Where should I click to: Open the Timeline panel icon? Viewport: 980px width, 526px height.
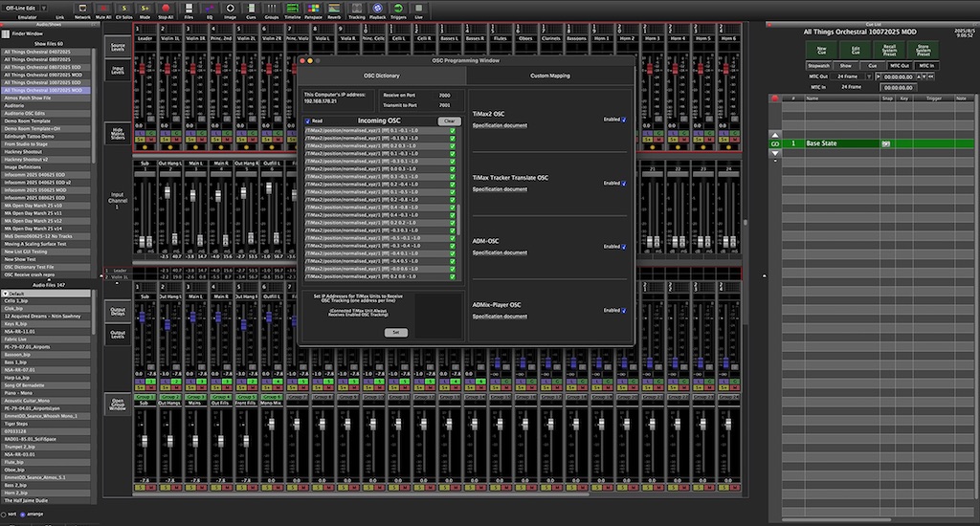click(x=293, y=10)
